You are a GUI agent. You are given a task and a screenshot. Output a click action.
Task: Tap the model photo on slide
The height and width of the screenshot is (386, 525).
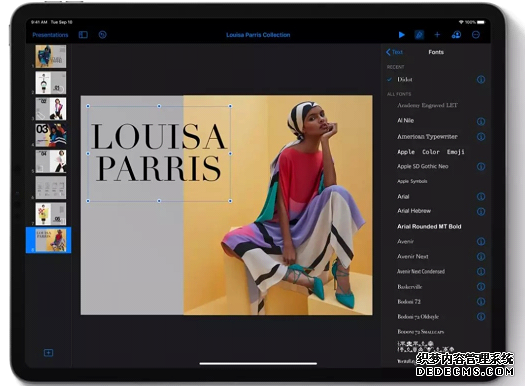click(x=278, y=205)
